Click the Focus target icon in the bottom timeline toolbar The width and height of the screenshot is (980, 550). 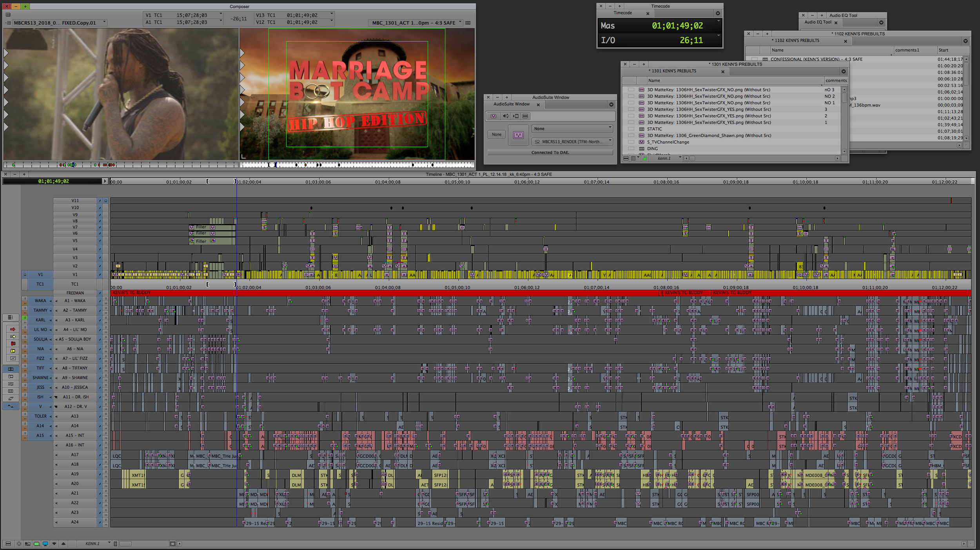[x=18, y=544]
